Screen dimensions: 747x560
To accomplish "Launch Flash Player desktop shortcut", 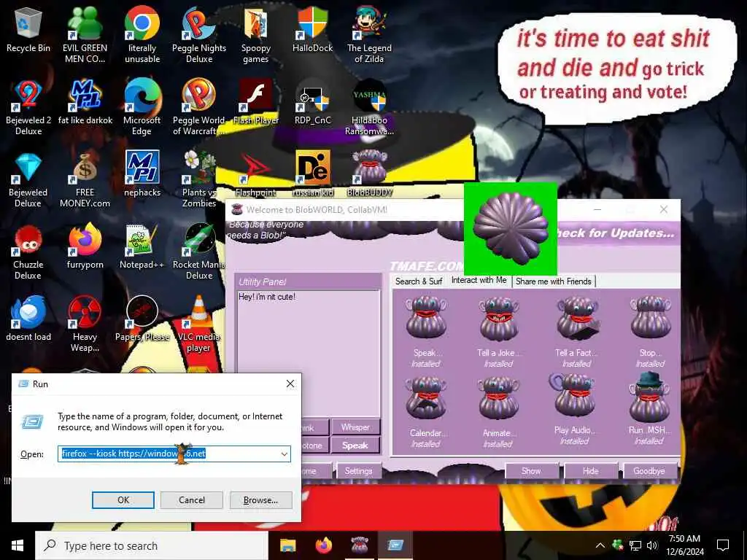I will (x=256, y=102).
